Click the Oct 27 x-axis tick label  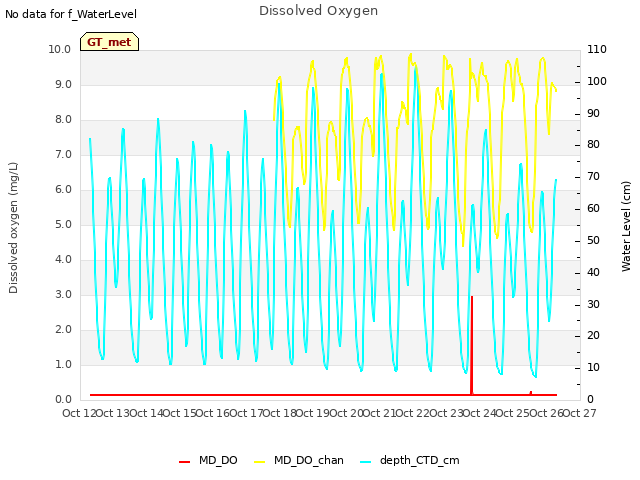click(579, 413)
